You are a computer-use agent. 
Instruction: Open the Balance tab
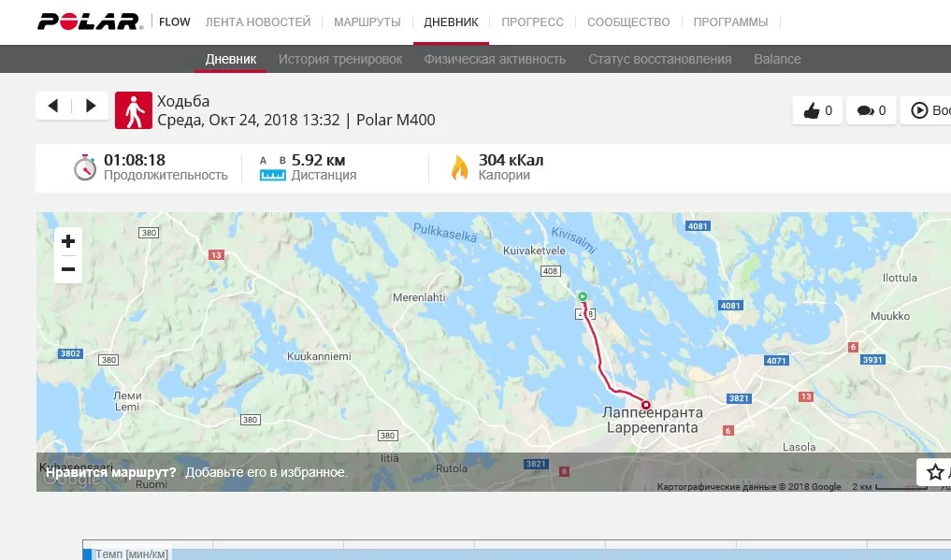pyautogui.click(x=778, y=60)
